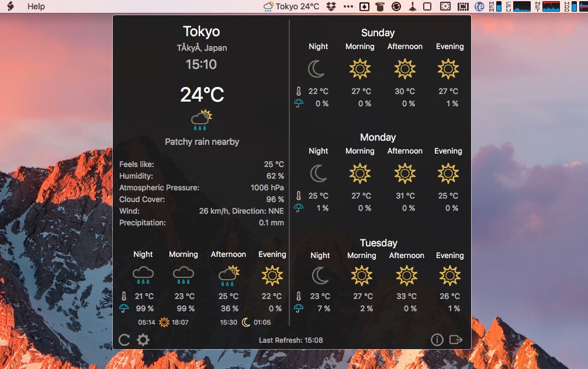Click Sunday Evening sun icon
The image size is (588, 369).
coord(448,69)
